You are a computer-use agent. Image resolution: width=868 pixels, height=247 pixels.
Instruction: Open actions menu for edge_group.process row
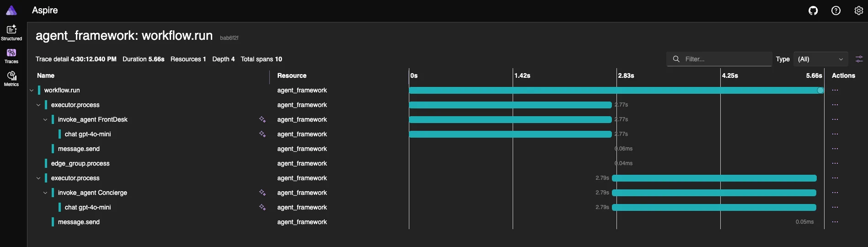[x=835, y=163]
